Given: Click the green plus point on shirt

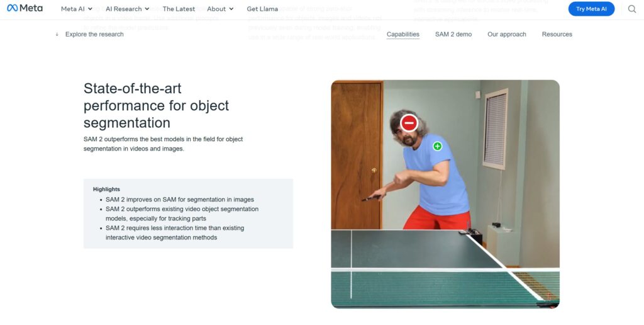Looking at the screenshot, I should pyautogui.click(x=438, y=146).
